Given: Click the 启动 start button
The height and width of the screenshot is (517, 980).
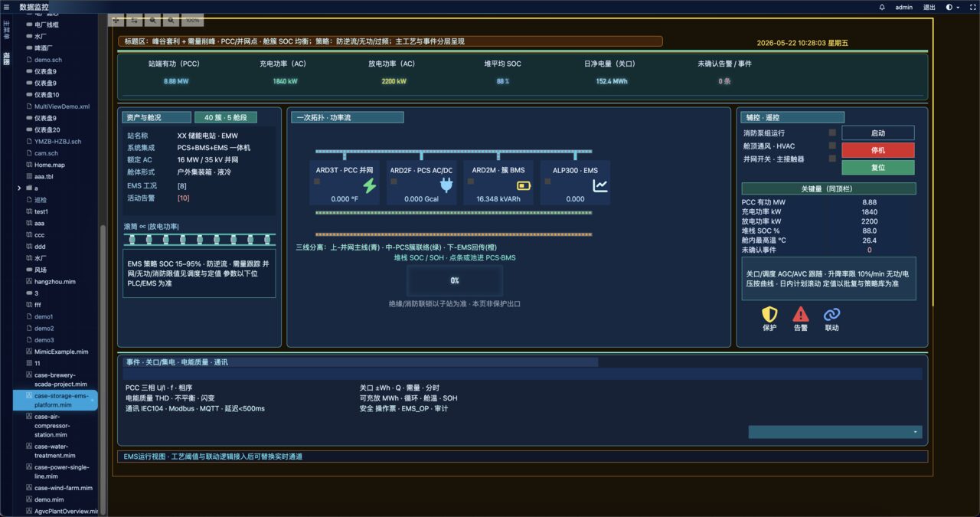Looking at the screenshot, I should pyautogui.click(x=878, y=133).
